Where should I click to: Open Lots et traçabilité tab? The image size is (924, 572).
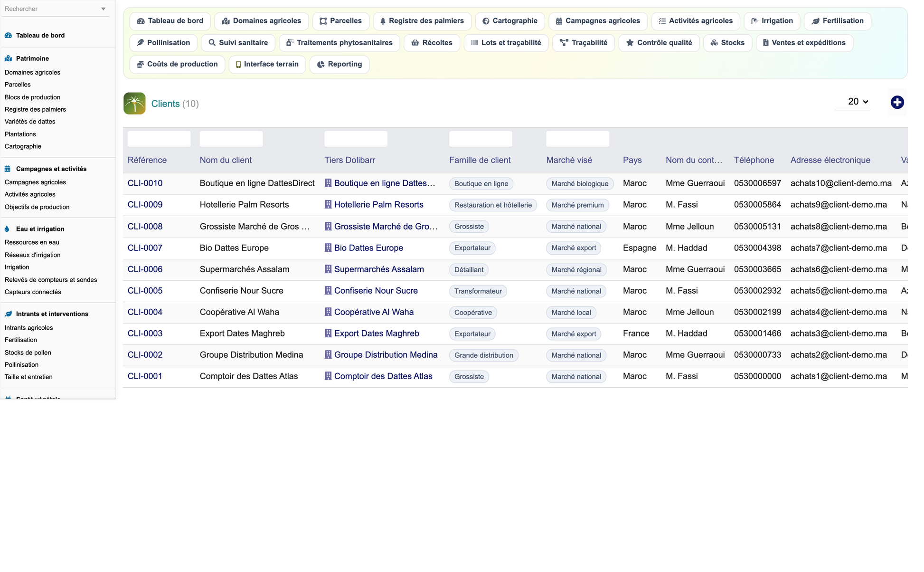coord(506,43)
